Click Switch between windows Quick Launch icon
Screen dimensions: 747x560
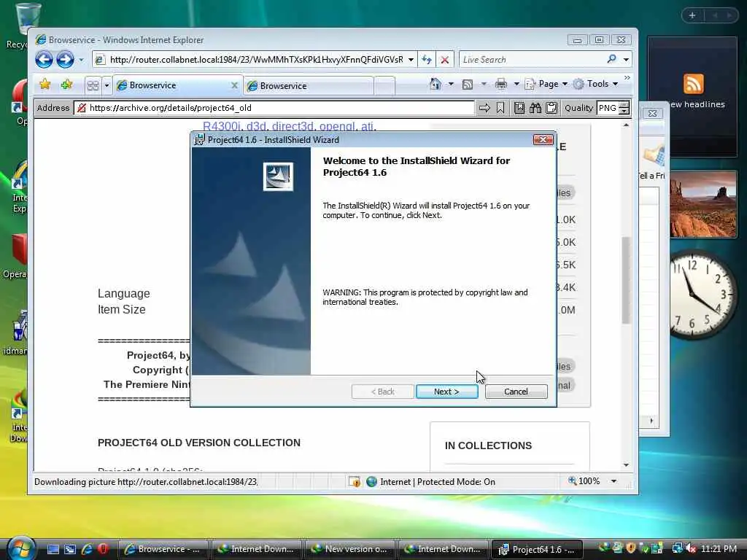pyautogui.click(x=70, y=549)
